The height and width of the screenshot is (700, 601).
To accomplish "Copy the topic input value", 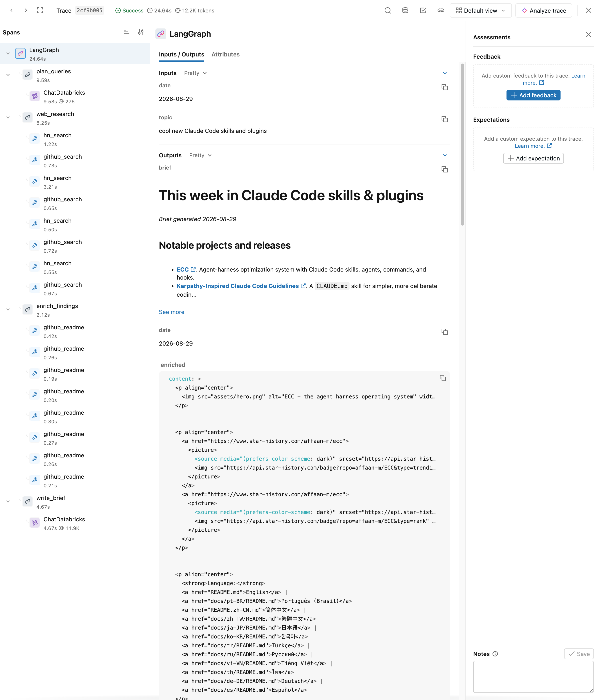I will 444,119.
